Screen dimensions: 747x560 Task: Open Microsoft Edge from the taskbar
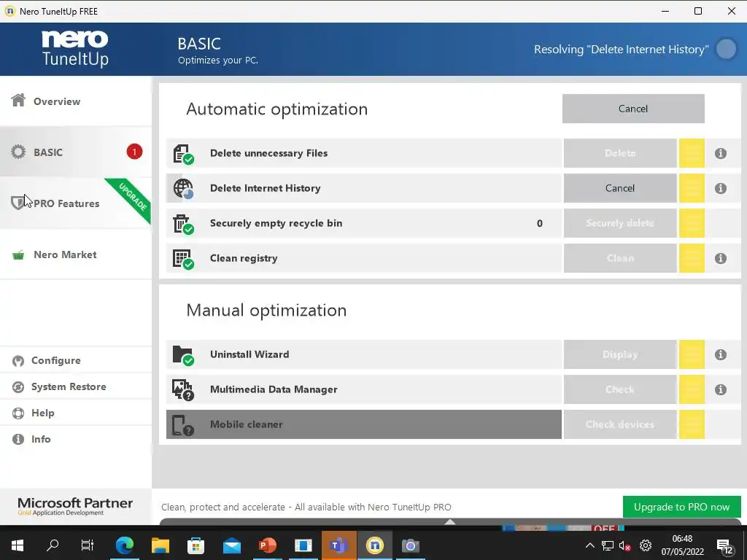125,545
